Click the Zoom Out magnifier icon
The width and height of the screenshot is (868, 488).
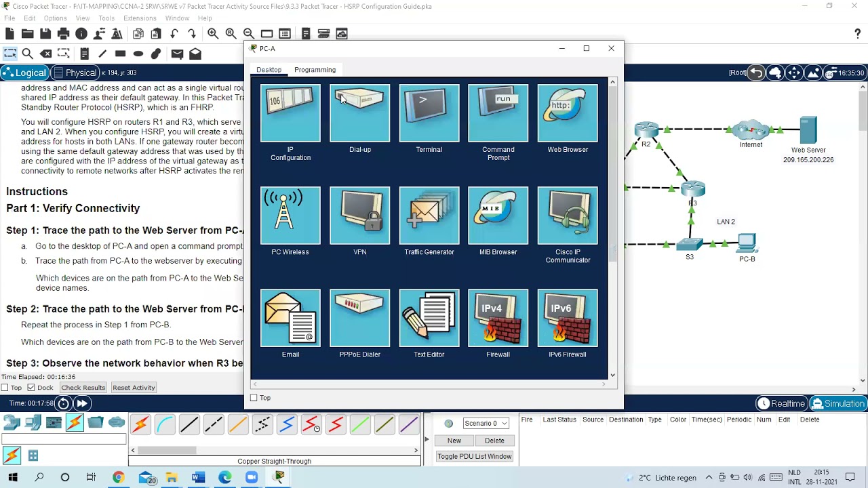[248, 33]
